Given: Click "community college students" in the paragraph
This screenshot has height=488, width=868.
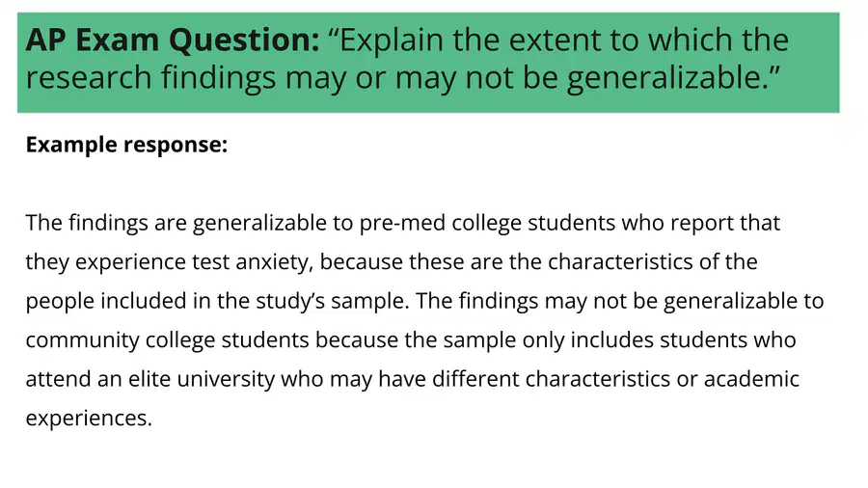Looking at the screenshot, I should pos(167,340).
